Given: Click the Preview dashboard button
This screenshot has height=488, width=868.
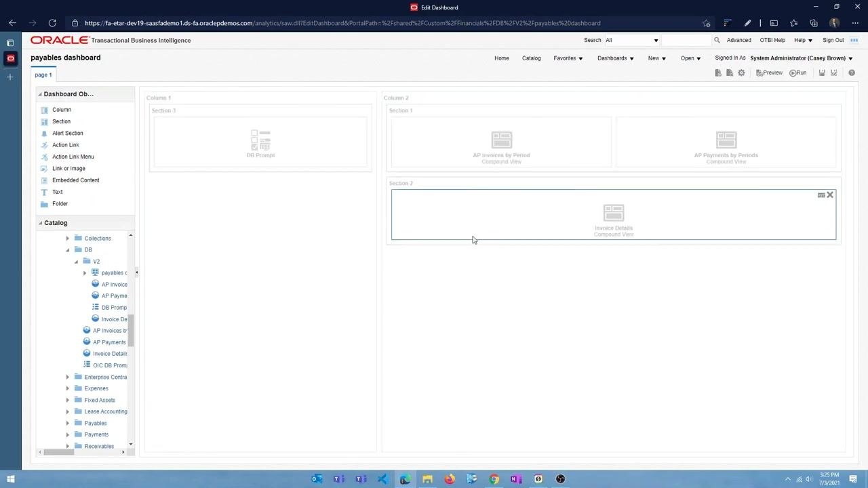Looking at the screenshot, I should coord(770,73).
